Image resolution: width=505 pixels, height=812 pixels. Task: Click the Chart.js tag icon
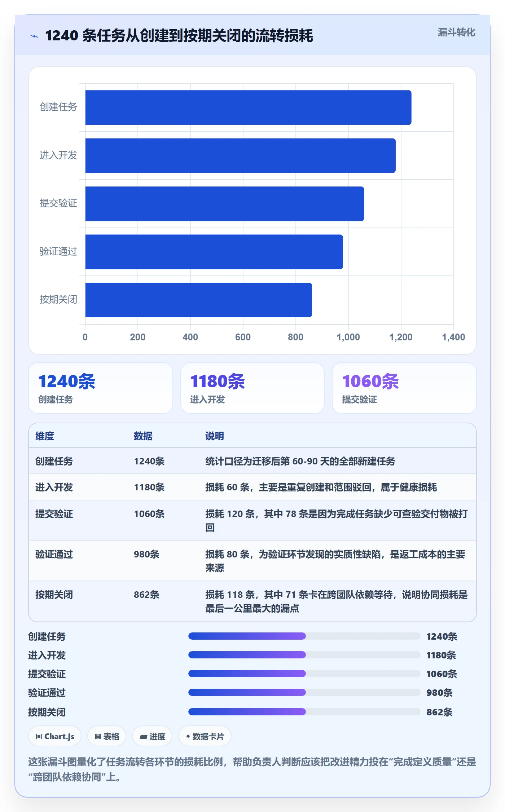39,736
